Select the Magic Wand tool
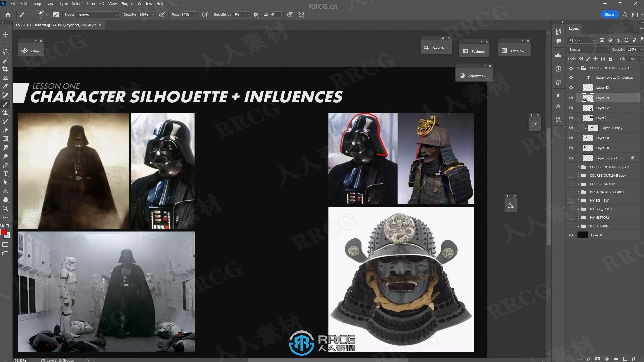Viewport: 644px width, 362px height. (x=5, y=60)
